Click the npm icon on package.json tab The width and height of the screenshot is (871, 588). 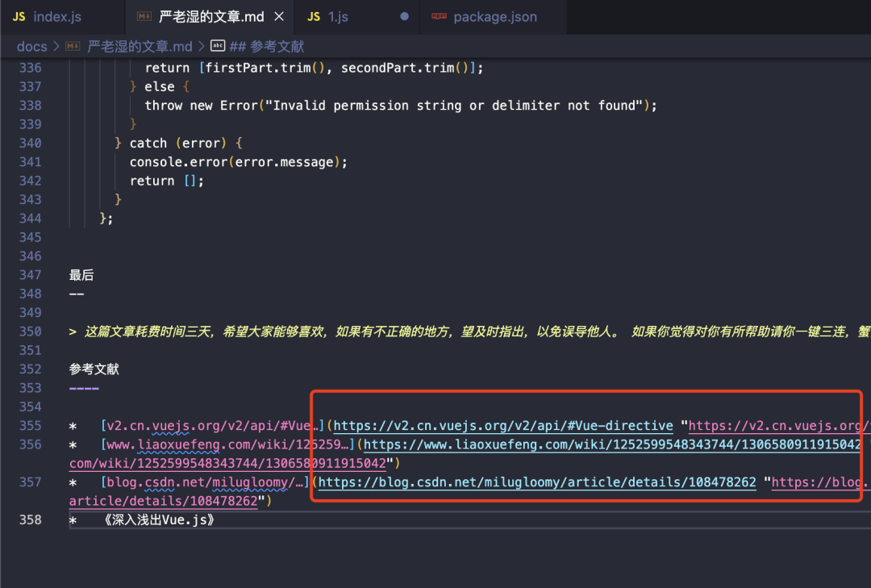tap(439, 16)
